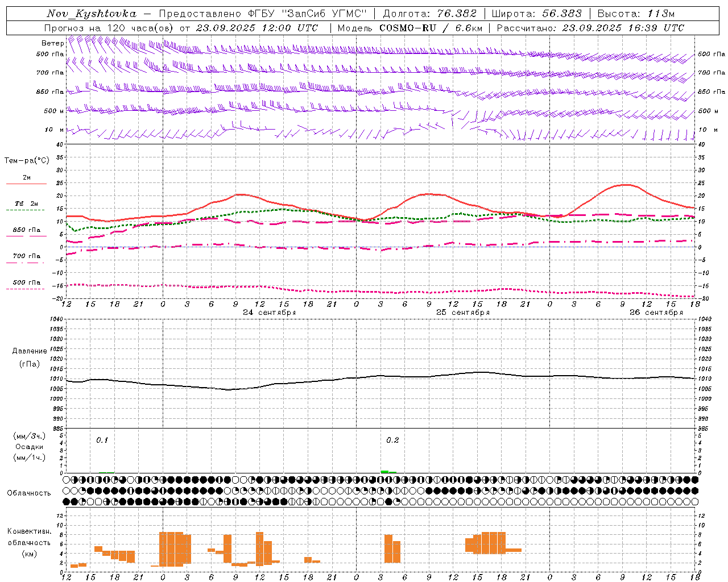Click the longitude value 76.382
Screen dimensions: 728x582
click(457, 14)
